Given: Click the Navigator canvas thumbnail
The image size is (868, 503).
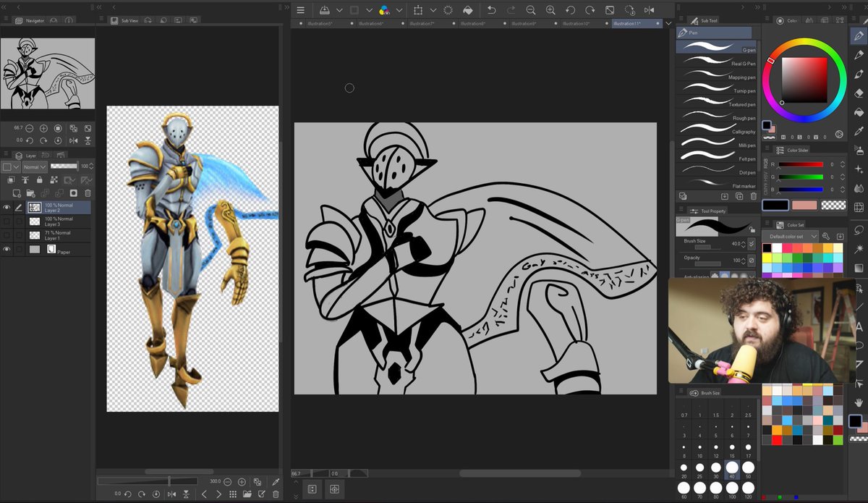Looking at the screenshot, I should (x=48, y=74).
